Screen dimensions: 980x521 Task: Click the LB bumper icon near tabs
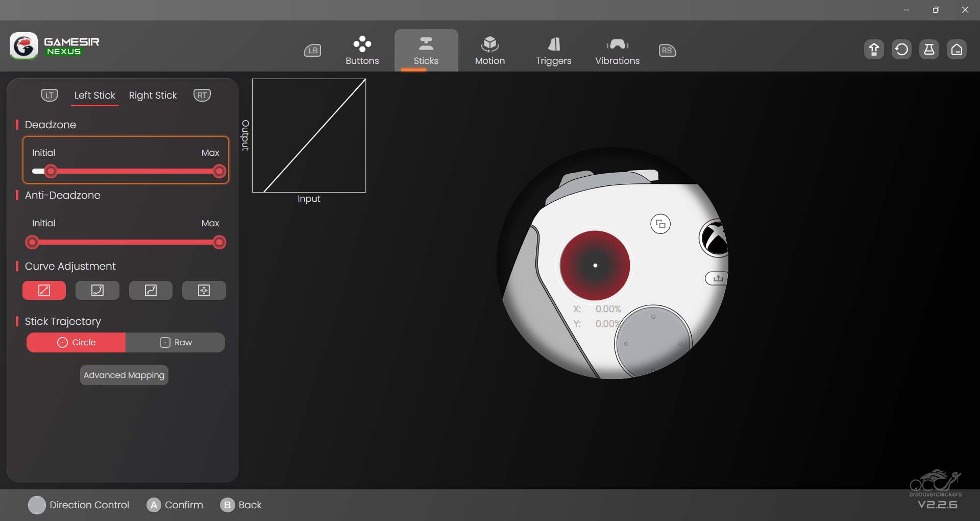312,51
